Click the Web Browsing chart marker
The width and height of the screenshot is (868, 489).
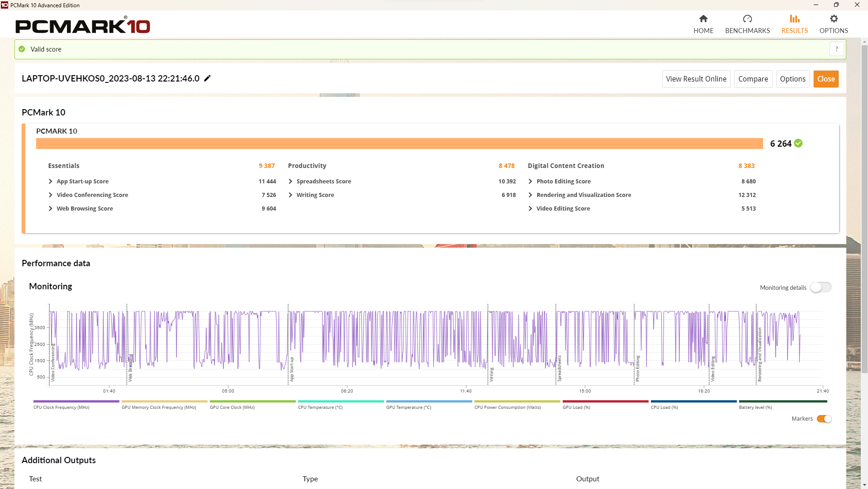tap(130, 368)
